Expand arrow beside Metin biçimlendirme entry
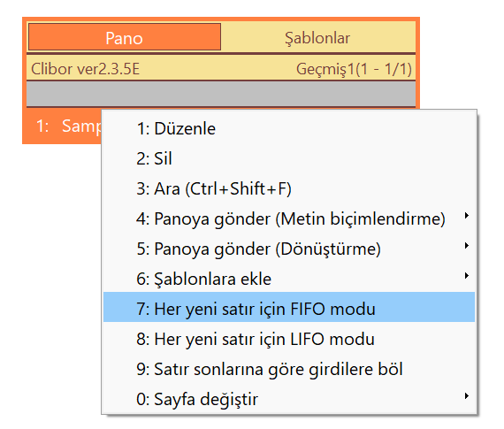The height and width of the screenshot is (429, 504). pyautogui.click(x=467, y=216)
